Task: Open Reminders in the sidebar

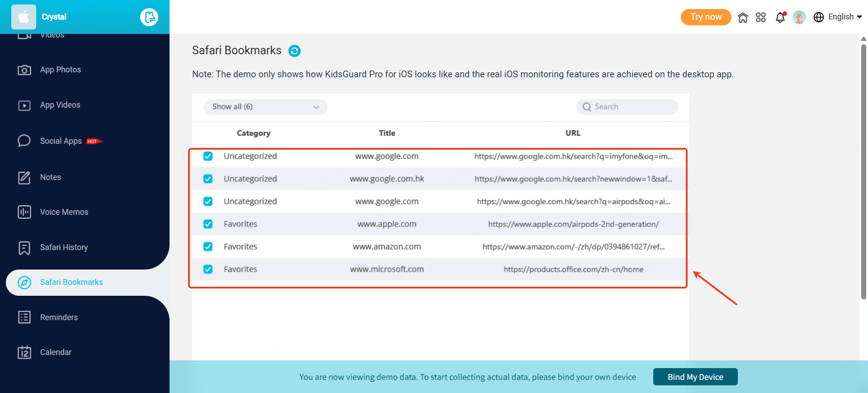Action: (x=59, y=317)
